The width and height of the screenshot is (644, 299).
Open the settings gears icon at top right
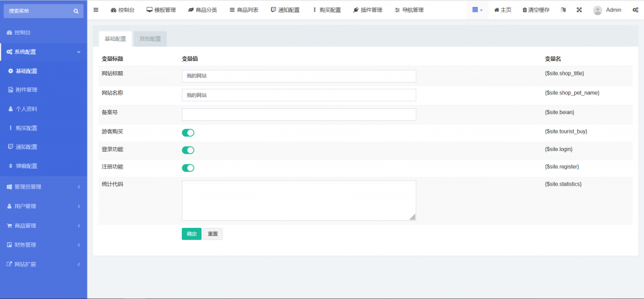pos(635,10)
